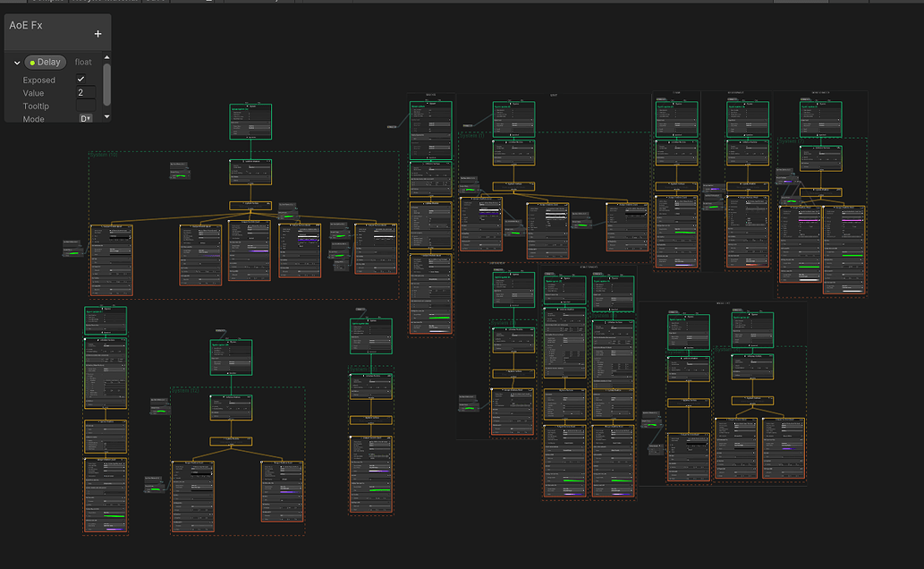Screen dimensions: 924x569
Task: Click the green dot on Delay pill
Action: (33, 63)
